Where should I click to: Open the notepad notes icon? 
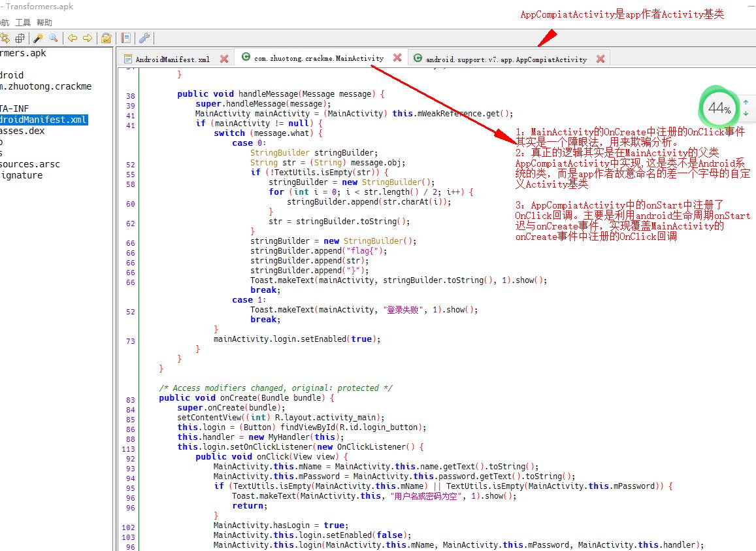tap(125, 38)
